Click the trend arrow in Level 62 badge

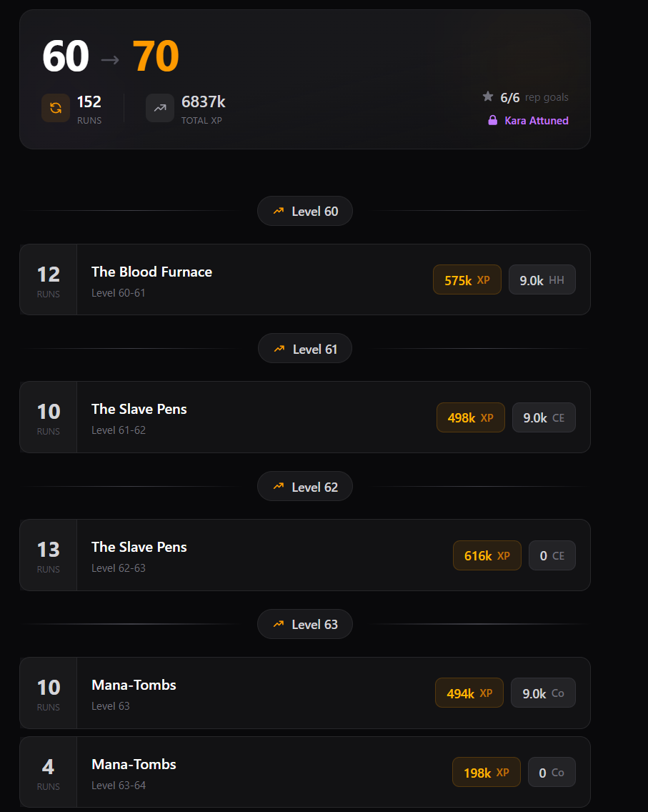point(279,487)
